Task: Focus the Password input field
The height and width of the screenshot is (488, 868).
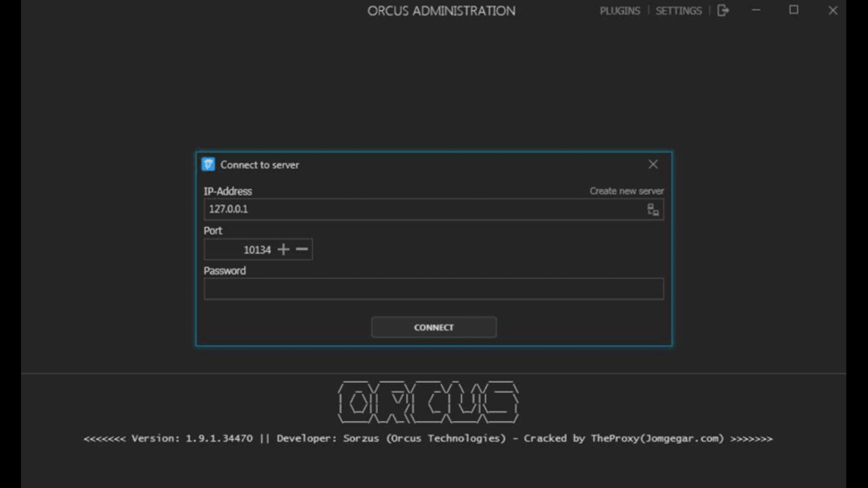Action: 433,289
